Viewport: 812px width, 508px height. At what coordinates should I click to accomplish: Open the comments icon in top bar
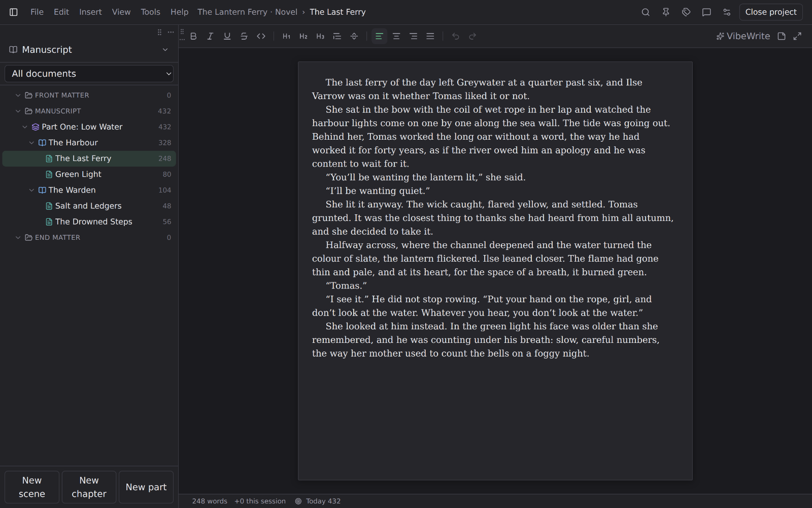tap(706, 12)
